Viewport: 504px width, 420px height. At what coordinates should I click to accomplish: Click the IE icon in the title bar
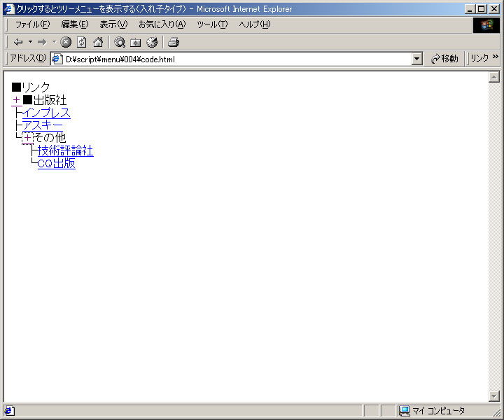tap(9, 8)
